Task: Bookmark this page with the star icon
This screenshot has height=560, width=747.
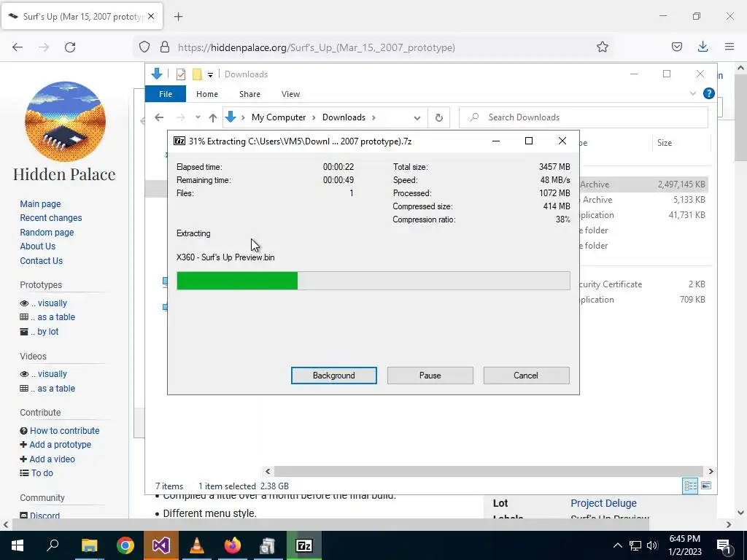Action: pos(602,47)
